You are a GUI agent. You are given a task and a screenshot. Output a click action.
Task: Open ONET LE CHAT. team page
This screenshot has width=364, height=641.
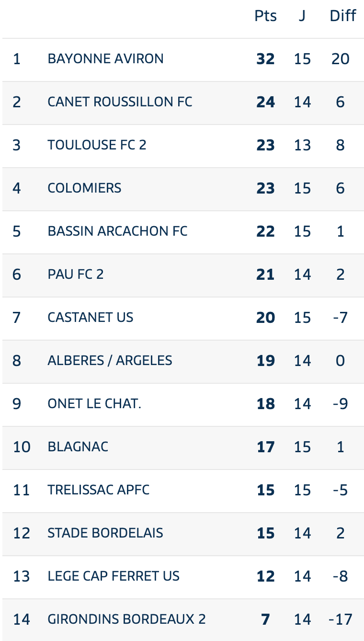[x=94, y=404]
